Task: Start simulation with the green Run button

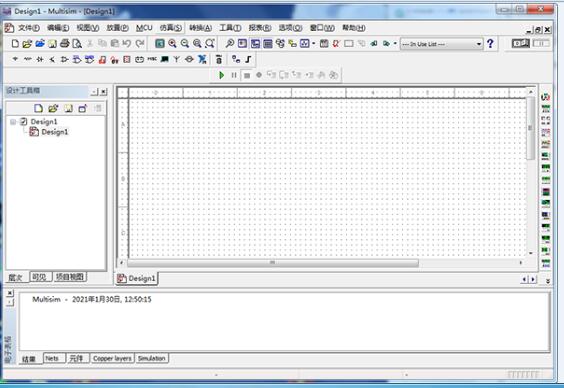Action: [x=222, y=75]
